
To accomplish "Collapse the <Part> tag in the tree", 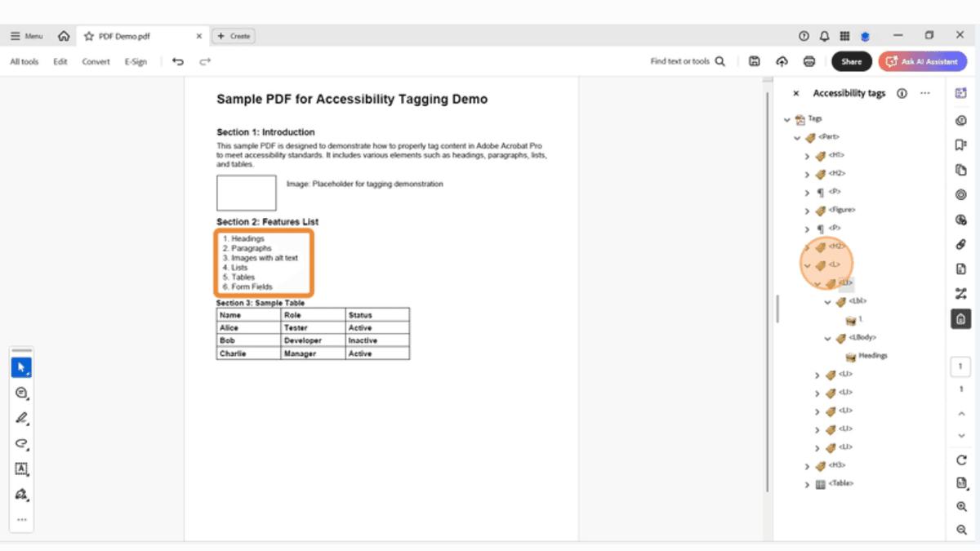I will point(797,137).
